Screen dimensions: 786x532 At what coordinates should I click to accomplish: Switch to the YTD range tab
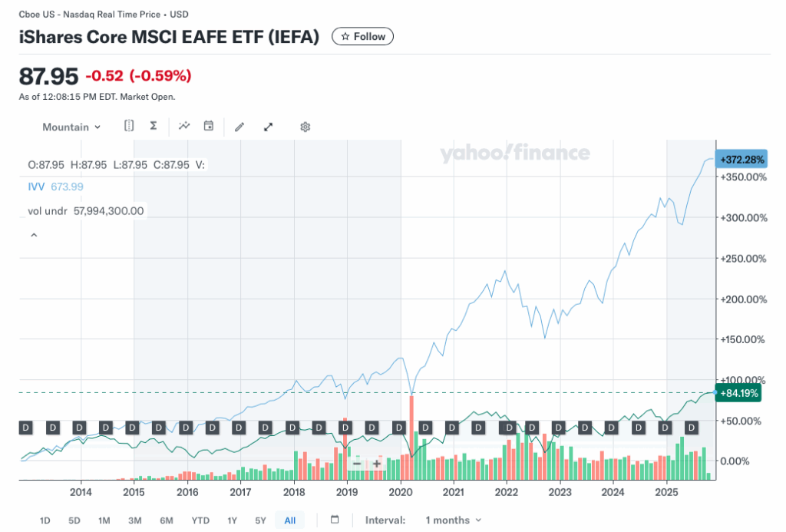click(200, 520)
